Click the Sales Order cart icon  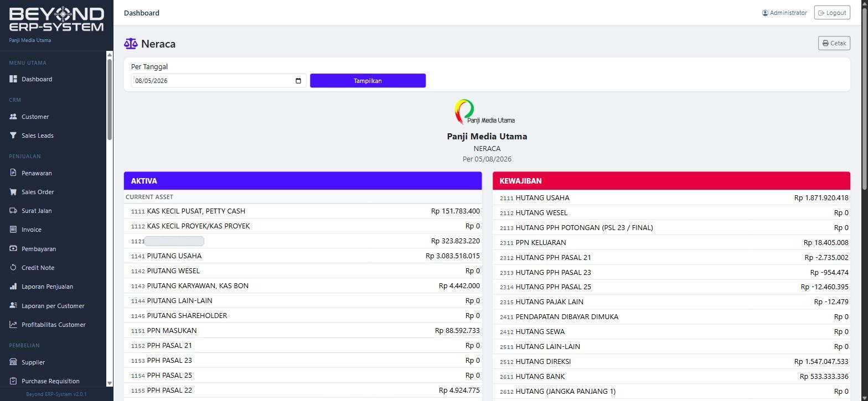[13, 192]
